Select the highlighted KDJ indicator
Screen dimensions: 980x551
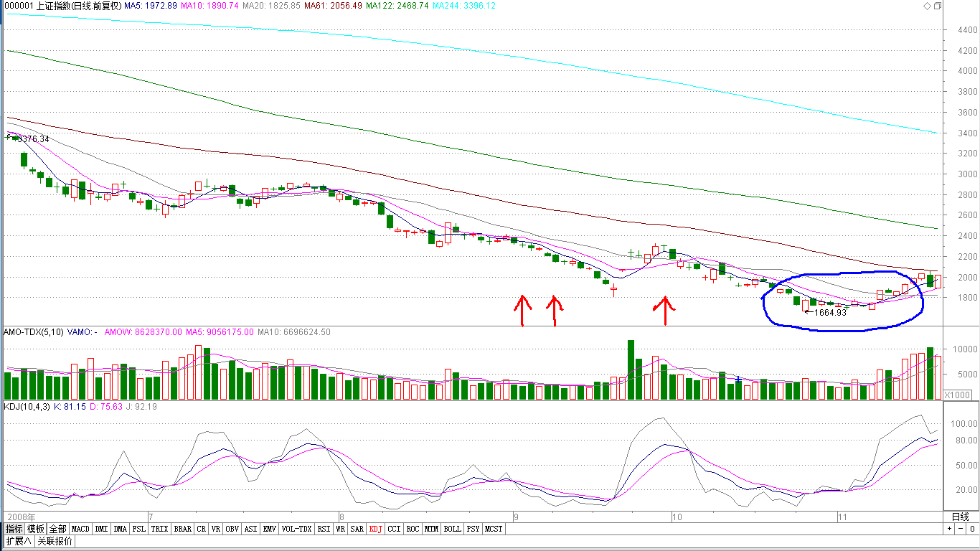(376, 529)
